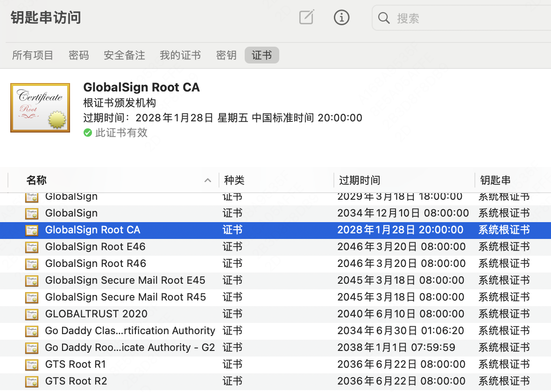The height and width of the screenshot is (392, 551).
Task: Click the 根证书颁发机构 subtitle
Action: tap(120, 103)
